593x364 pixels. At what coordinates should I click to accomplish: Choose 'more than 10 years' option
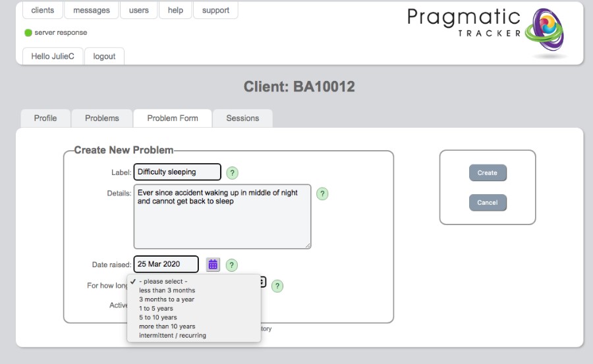[167, 326]
